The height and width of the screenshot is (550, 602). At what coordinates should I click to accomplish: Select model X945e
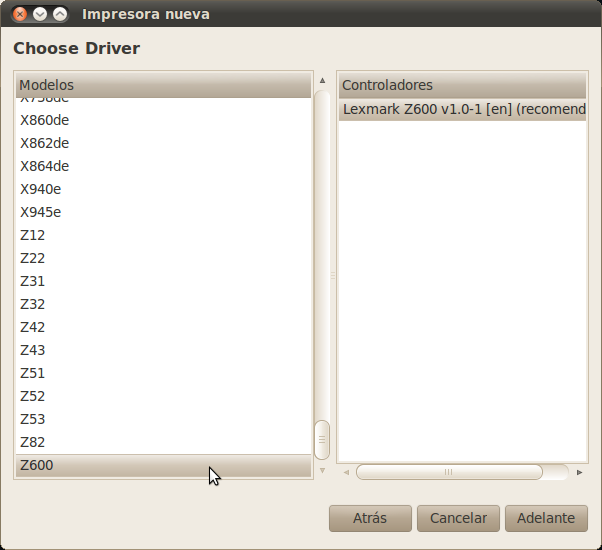163,212
